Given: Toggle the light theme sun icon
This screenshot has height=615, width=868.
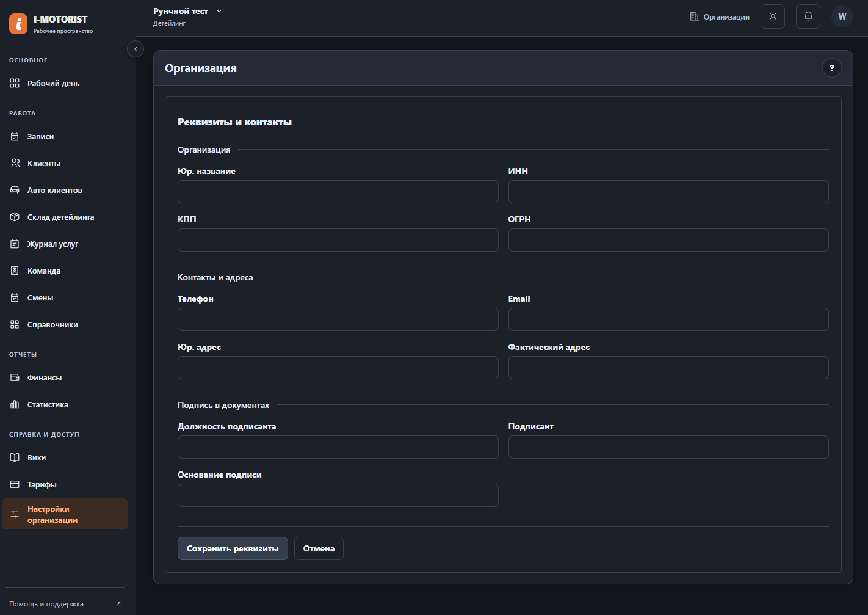Looking at the screenshot, I should (773, 16).
